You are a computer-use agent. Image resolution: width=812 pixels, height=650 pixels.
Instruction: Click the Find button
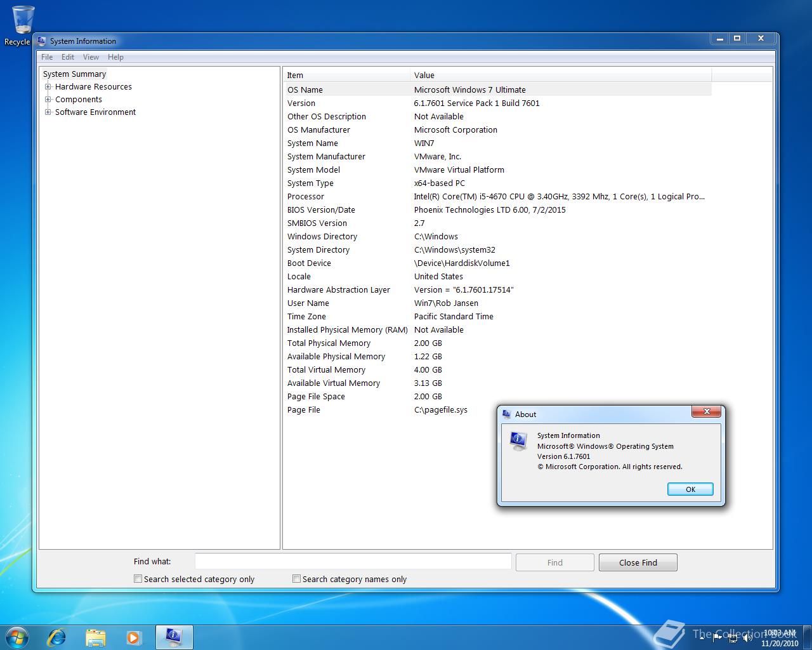tap(554, 562)
